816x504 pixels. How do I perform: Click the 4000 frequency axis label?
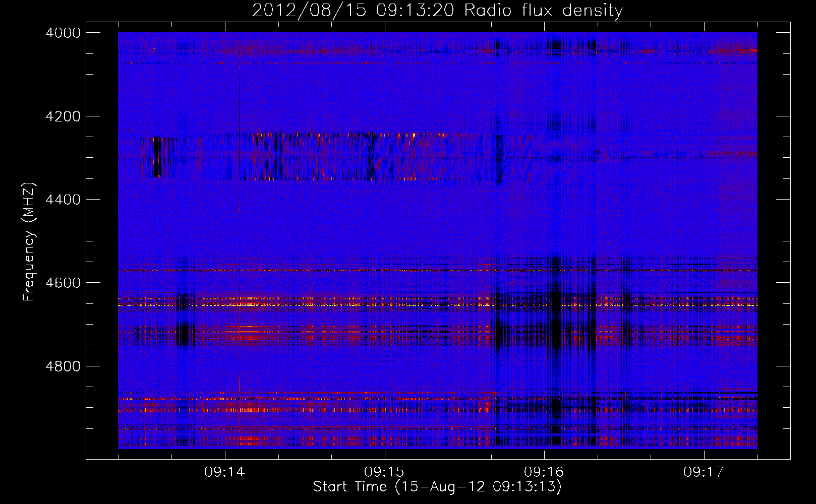click(x=63, y=33)
